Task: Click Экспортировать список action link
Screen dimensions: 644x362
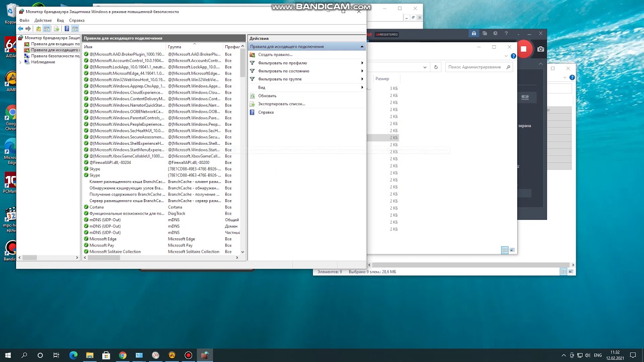Action: (282, 104)
